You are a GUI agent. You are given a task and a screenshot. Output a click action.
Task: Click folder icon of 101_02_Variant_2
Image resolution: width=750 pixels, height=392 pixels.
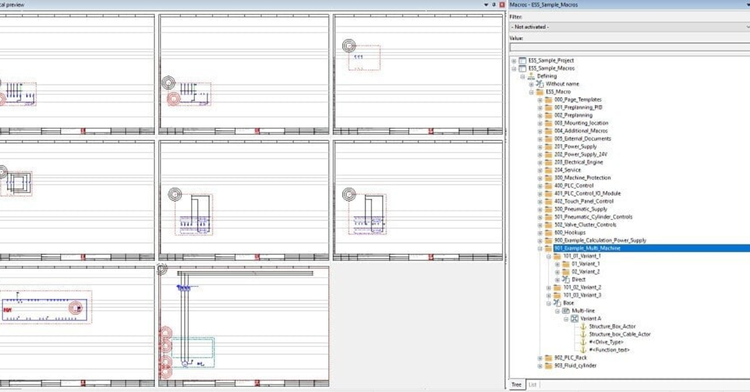pos(557,287)
